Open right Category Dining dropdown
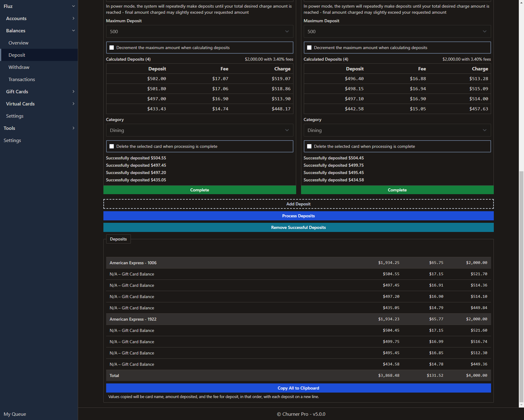The width and height of the screenshot is (524, 420). 397,130
